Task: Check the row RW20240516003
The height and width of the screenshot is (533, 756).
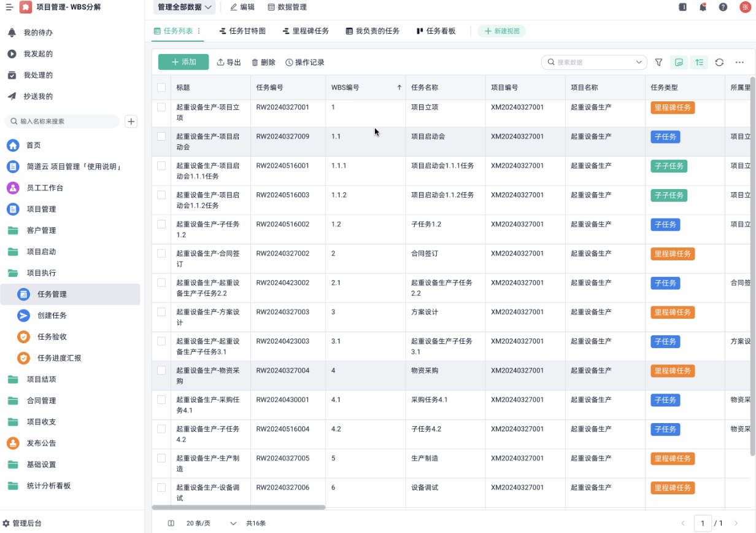Action: click(161, 195)
